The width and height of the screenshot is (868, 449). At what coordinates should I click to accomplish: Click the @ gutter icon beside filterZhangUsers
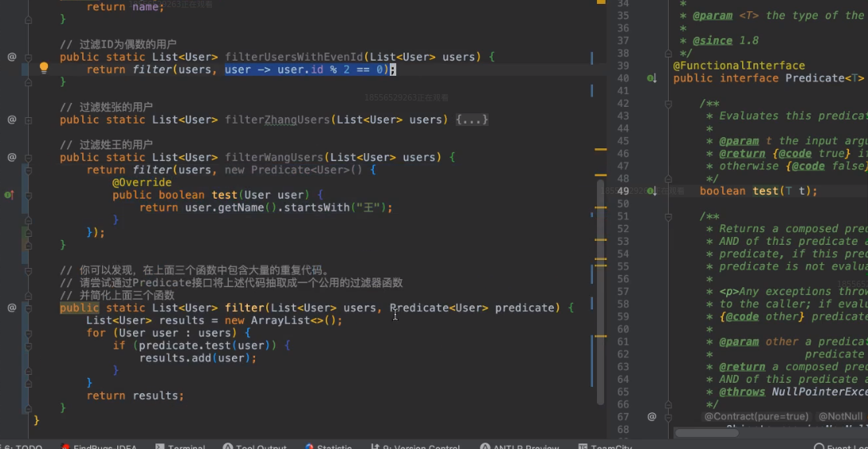[12, 119]
